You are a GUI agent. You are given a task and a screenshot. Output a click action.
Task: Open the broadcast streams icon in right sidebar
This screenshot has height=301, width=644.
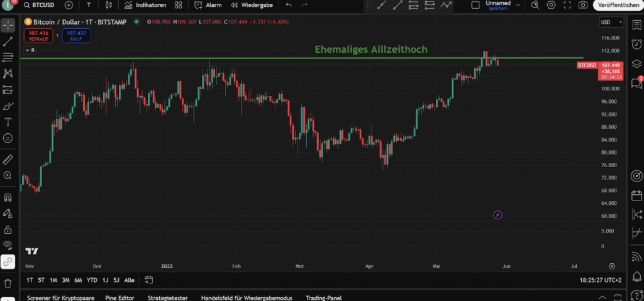[x=636, y=258]
